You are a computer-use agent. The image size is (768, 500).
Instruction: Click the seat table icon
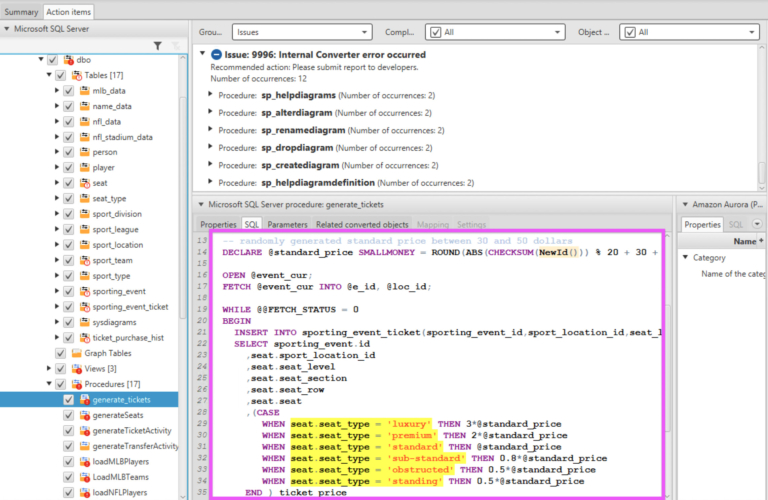click(85, 183)
